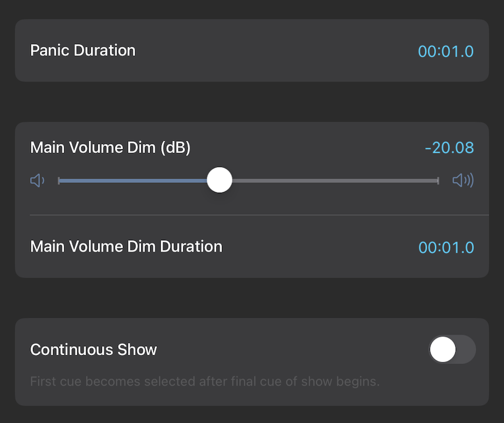Click the Continuous Show description text

coord(205,381)
